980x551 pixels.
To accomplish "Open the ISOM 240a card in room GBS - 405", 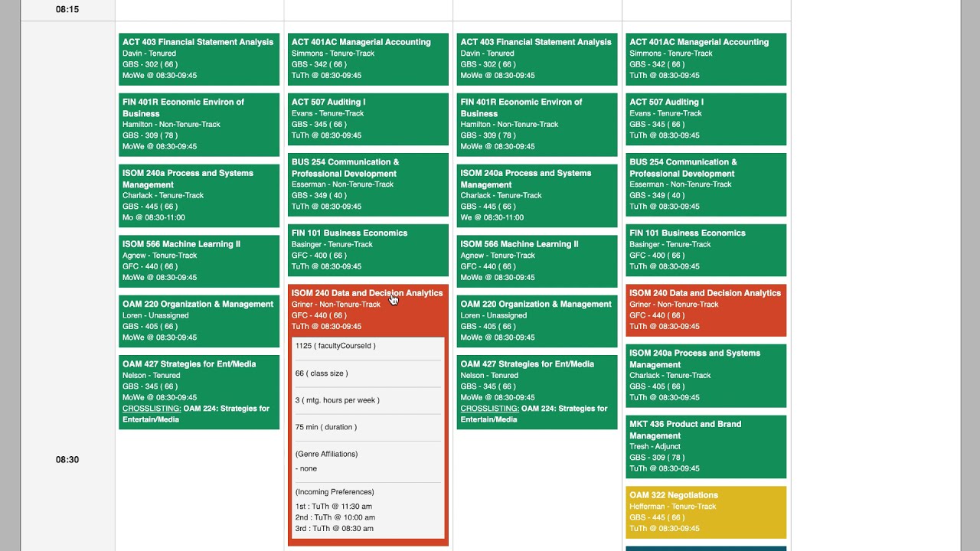I will (x=706, y=376).
